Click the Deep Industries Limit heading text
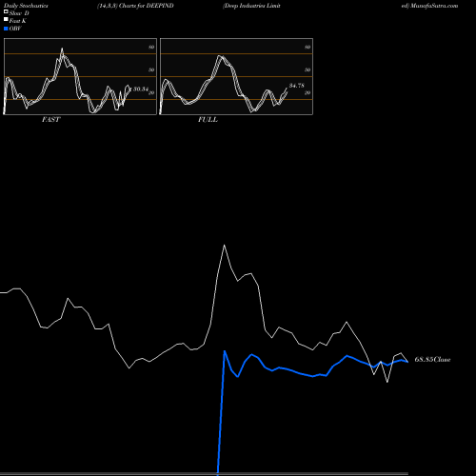 tap(252, 6)
